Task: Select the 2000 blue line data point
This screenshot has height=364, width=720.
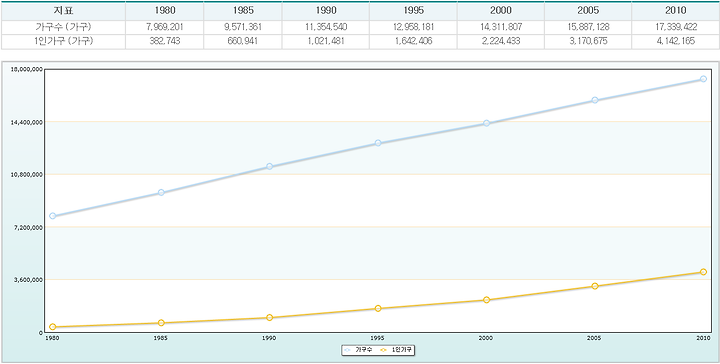Action: click(x=486, y=123)
